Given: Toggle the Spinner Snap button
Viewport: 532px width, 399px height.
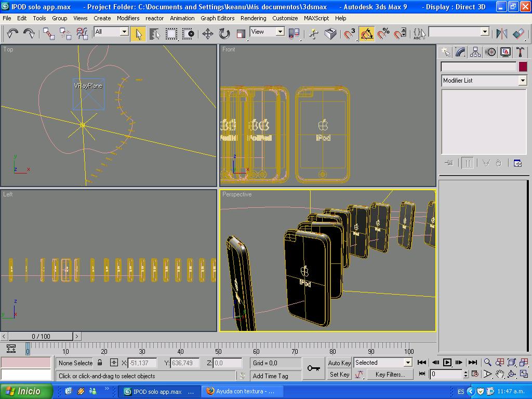Looking at the screenshot, I should point(400,34).
